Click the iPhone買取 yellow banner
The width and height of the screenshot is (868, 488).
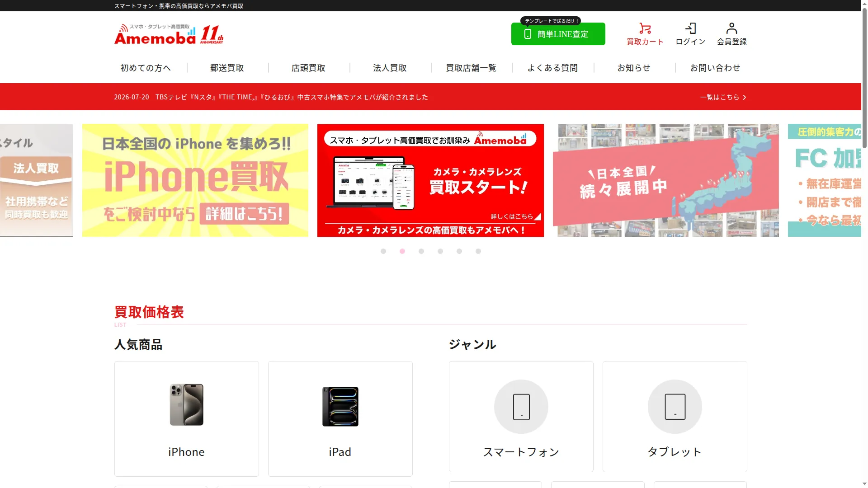[x=195, y=180]
